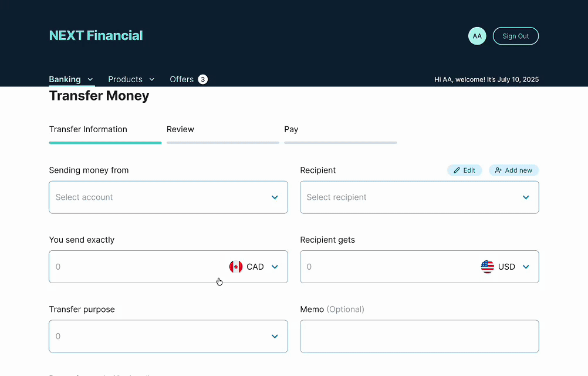Click inside the Memo text field

[419, 336]
